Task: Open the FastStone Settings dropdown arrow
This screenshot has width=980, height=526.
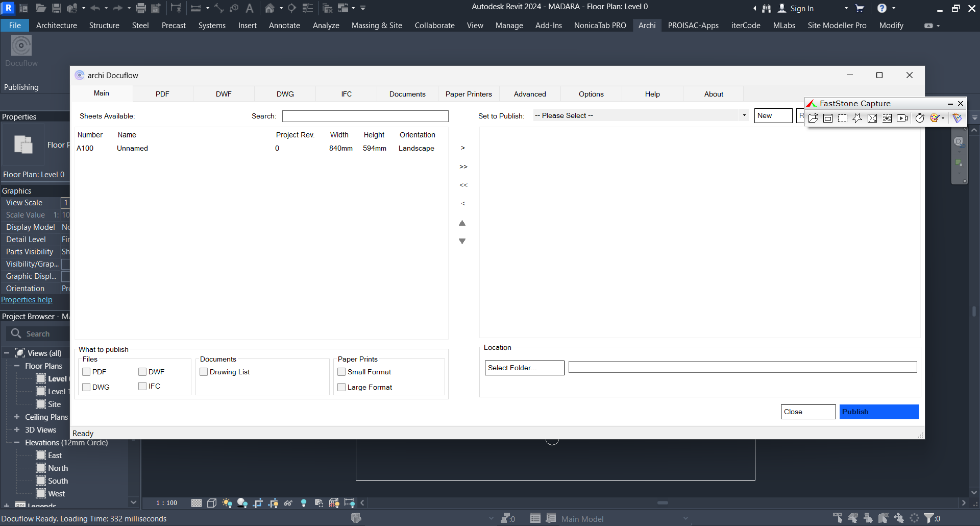Action: click(943, 118)
